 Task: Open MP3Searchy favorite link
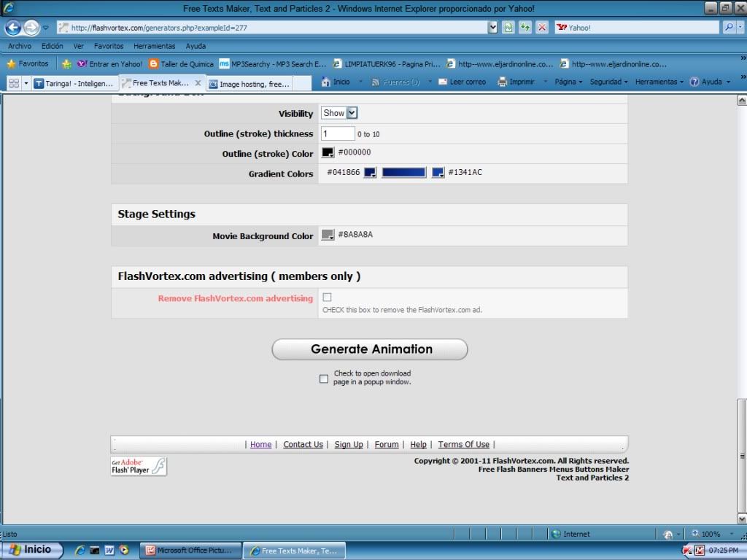(273, 64)
